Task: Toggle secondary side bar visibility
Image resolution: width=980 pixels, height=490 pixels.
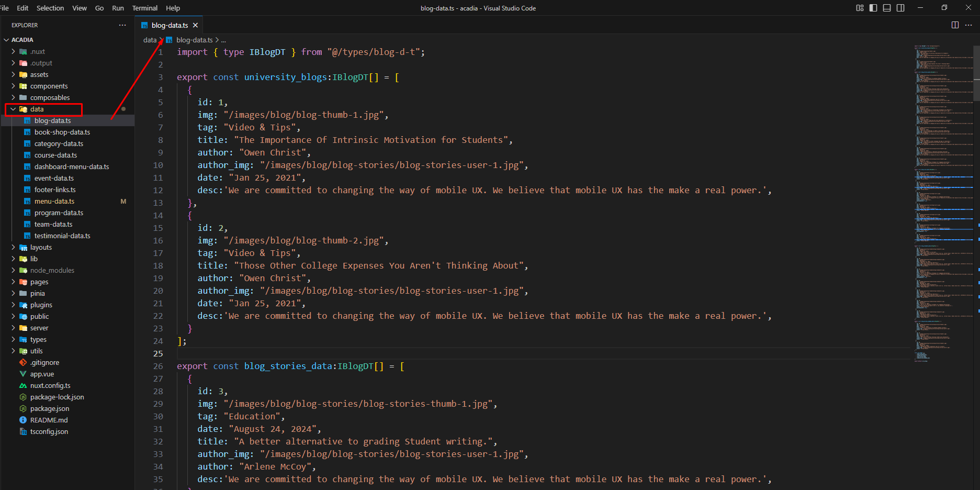Action: tap(900, 8)
